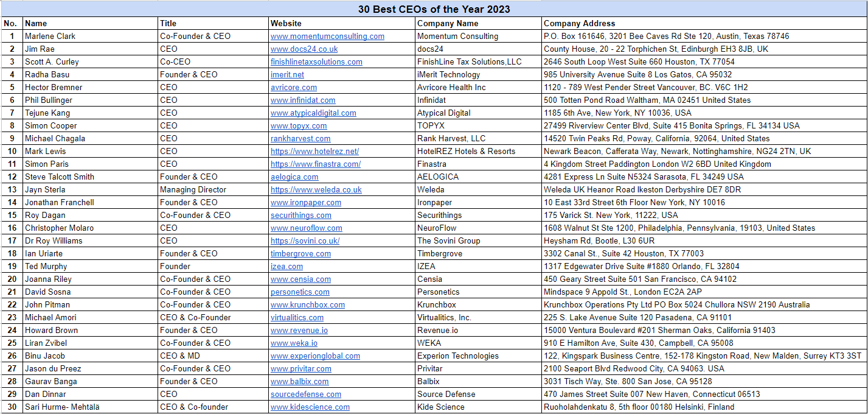Click the 'Virtualitics, Inc.' company cell
Screen dimensions: 868x414
478,317
